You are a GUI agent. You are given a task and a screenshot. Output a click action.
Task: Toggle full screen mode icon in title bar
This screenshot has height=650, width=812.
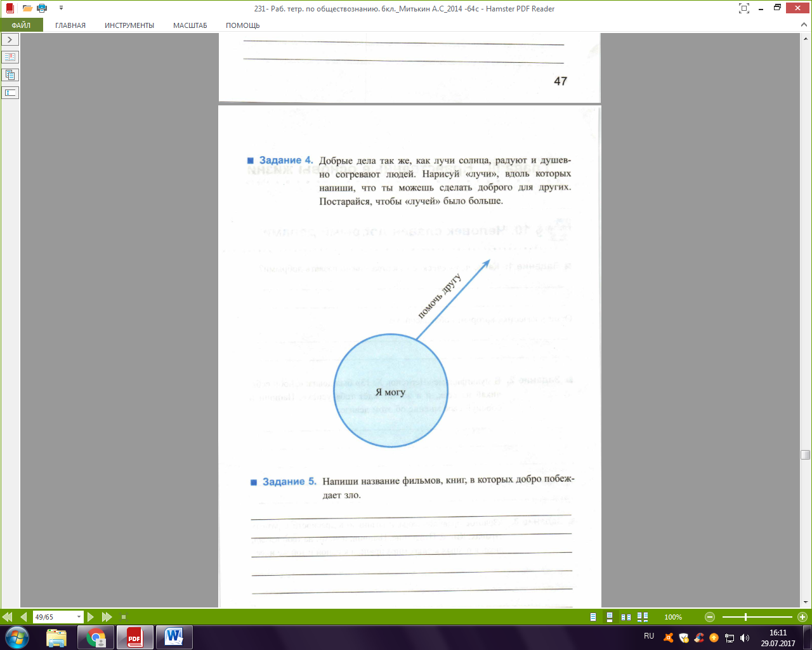coord(744,8)
